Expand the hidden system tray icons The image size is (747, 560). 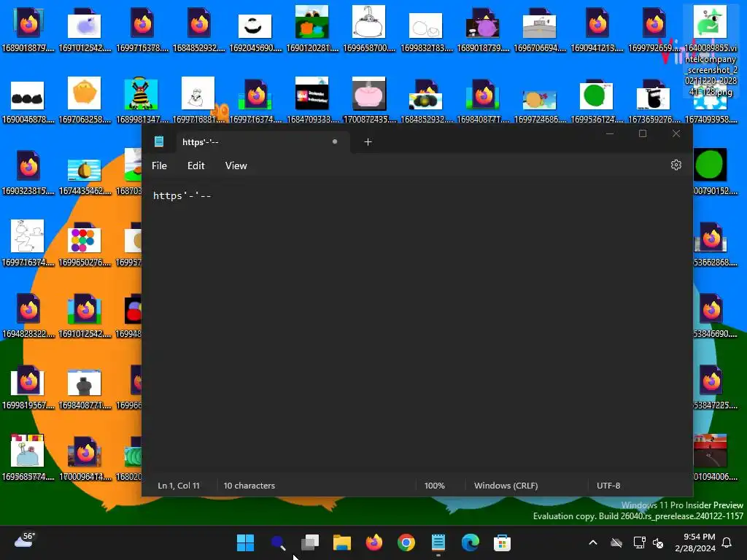[x=593, y=542]
